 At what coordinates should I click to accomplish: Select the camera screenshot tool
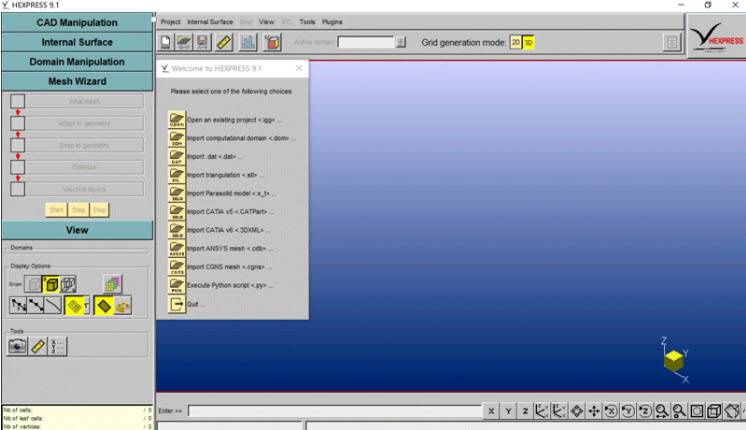(x=17, y=346)
